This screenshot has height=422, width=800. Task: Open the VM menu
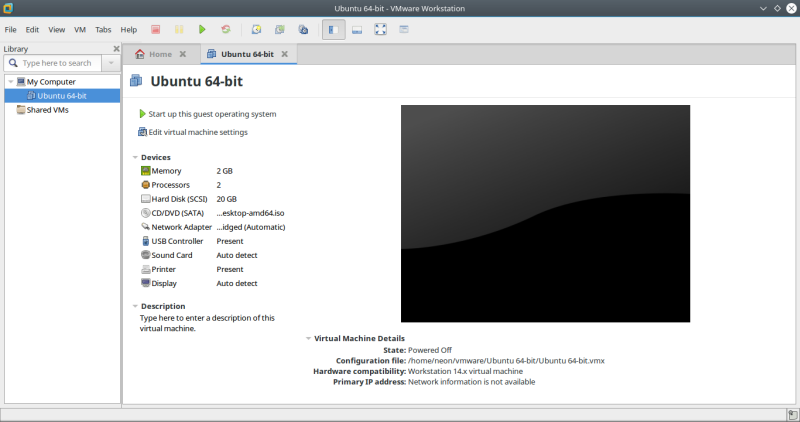click(x=79, y=30)
